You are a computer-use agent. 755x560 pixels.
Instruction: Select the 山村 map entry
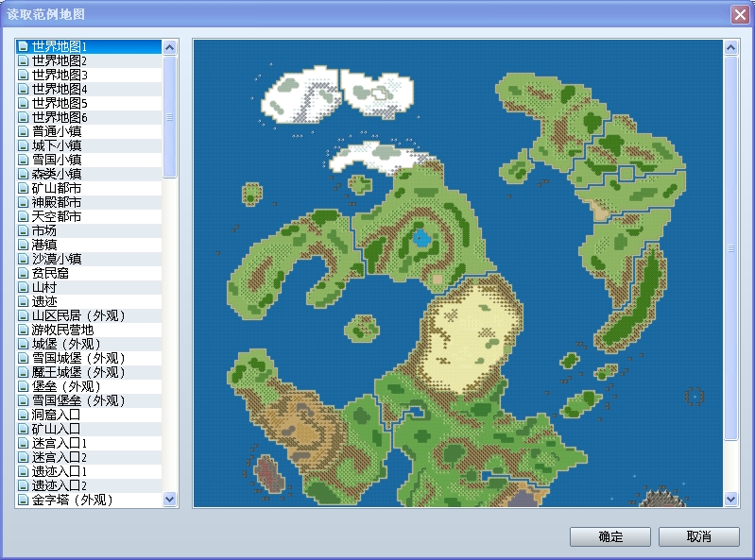tap(89, 287)
